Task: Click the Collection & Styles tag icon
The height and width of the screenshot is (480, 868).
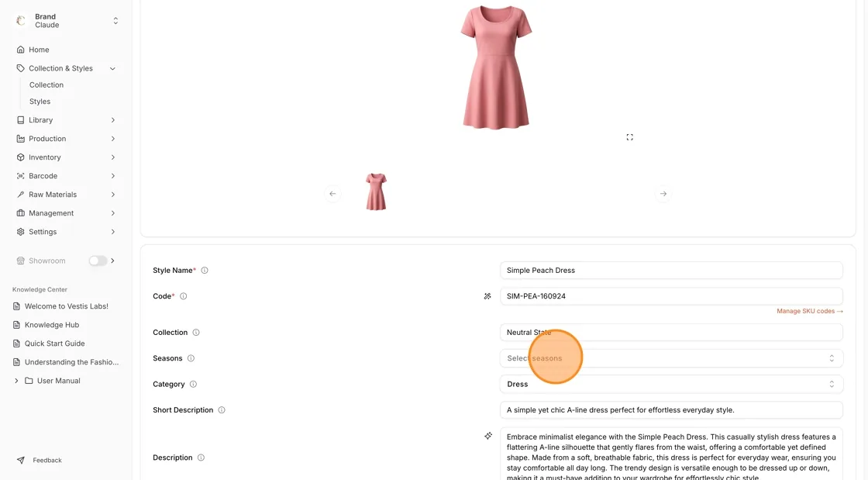Action: [x=20, y=69]
